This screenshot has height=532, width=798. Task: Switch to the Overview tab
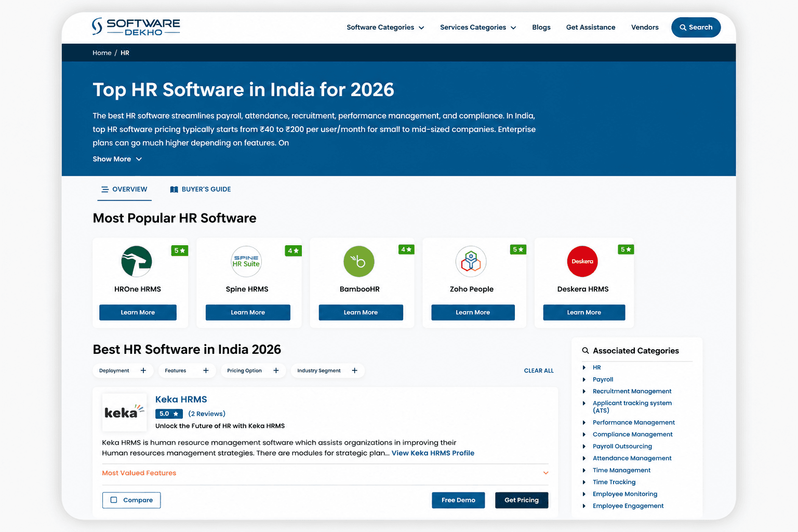tap(125, 189)
